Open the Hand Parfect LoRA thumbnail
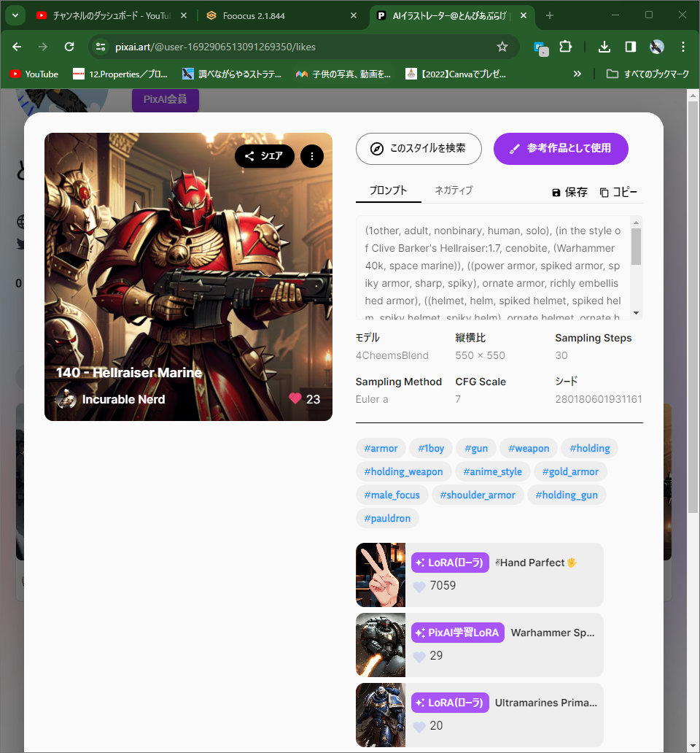The image size is (700, 753). pyautogui.click(x=381, y=575)
